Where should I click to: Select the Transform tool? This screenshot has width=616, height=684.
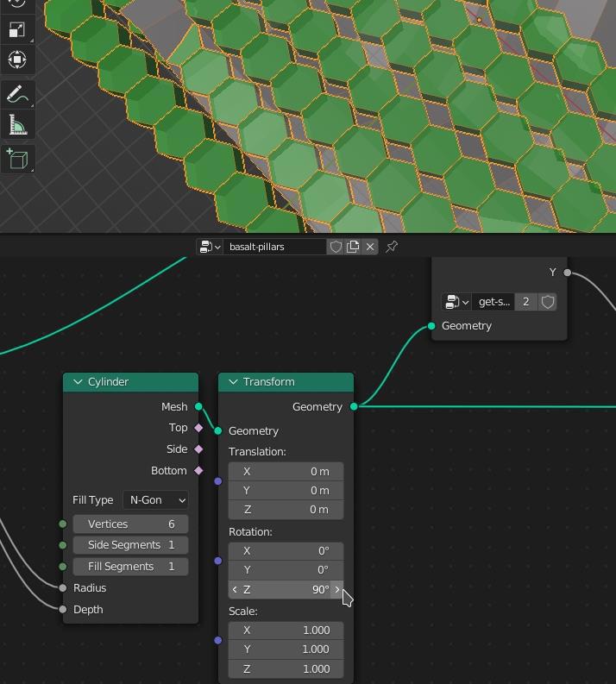tap(17, 60)
